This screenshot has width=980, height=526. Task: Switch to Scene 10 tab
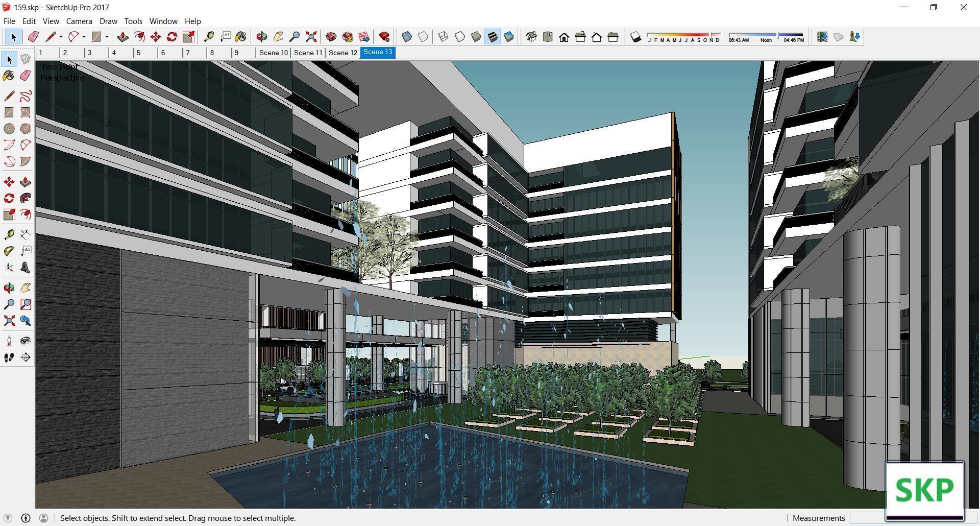point(274,53)
